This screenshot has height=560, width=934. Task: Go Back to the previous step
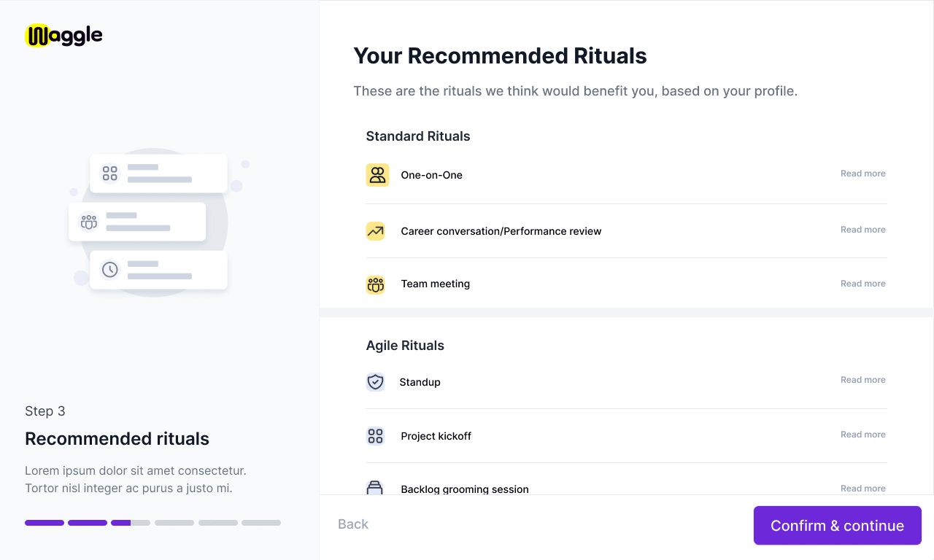(x=353, y=524)
